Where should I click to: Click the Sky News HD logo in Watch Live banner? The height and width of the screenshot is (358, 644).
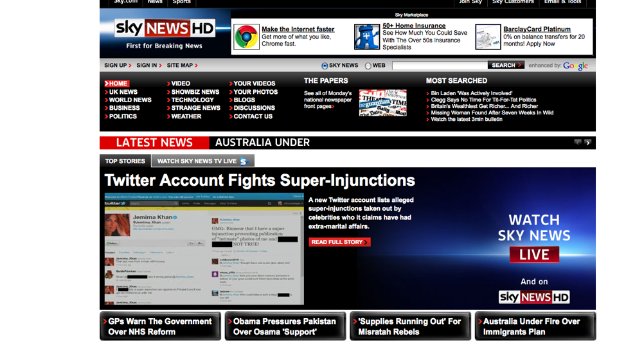534,297
